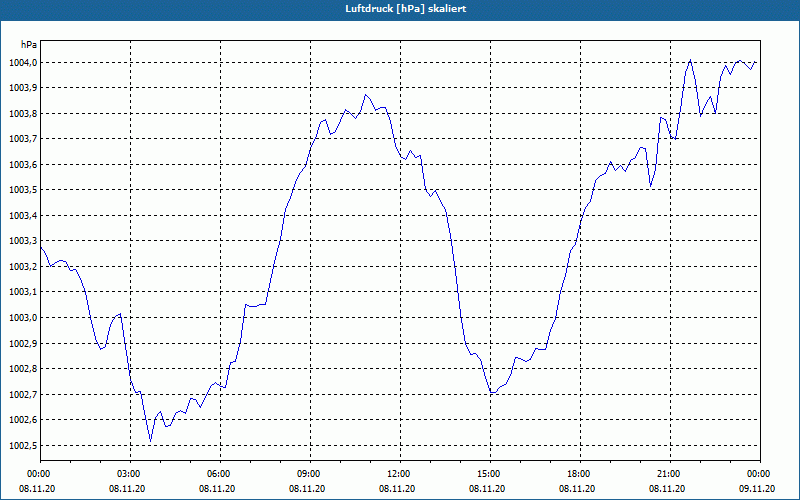Pick the '1003,5' y-axis label

pos(22,190)
